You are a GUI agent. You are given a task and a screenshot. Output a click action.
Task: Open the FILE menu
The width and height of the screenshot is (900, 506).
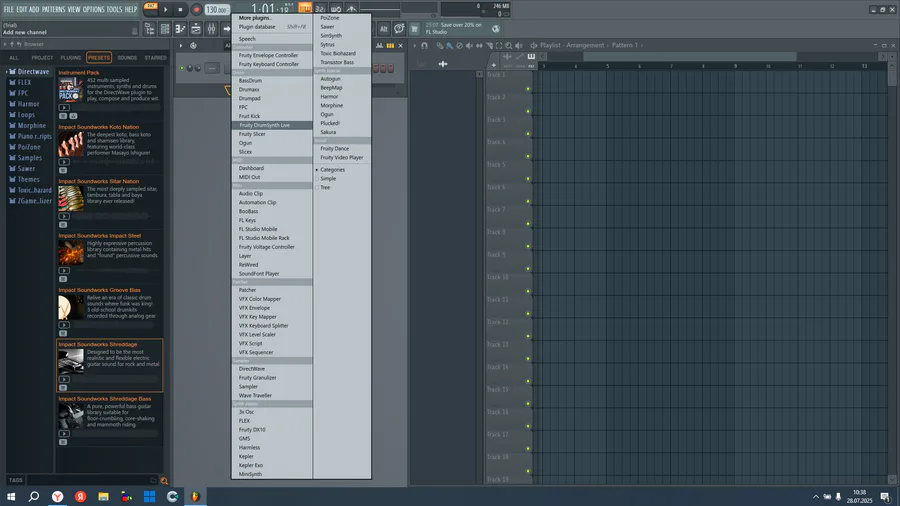click(9, 9)
